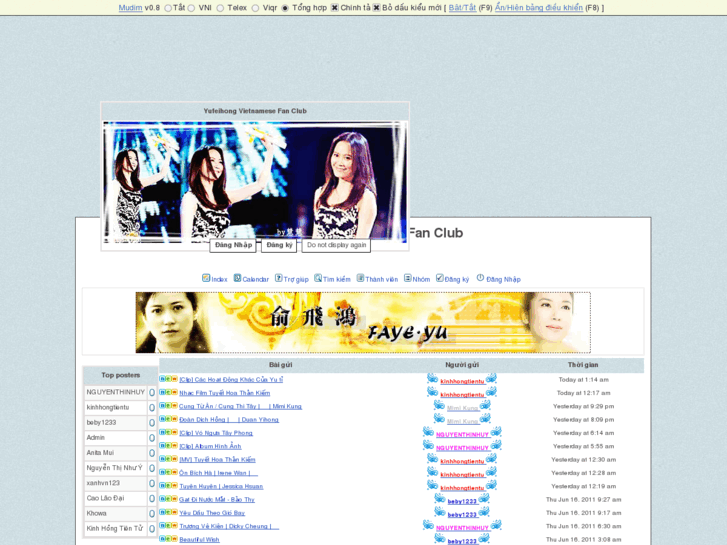
Task: Select the Tắt input mode radio
Action: coord(168,8)
